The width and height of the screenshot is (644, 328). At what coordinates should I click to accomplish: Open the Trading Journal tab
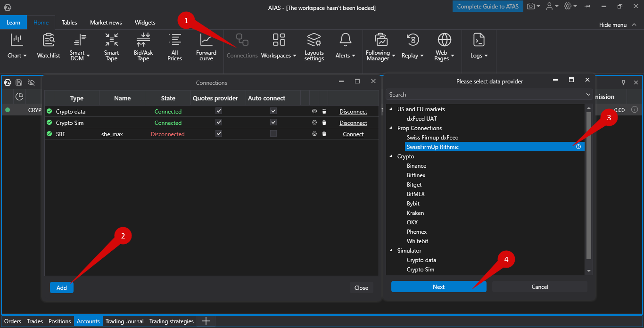click(124, 321)
